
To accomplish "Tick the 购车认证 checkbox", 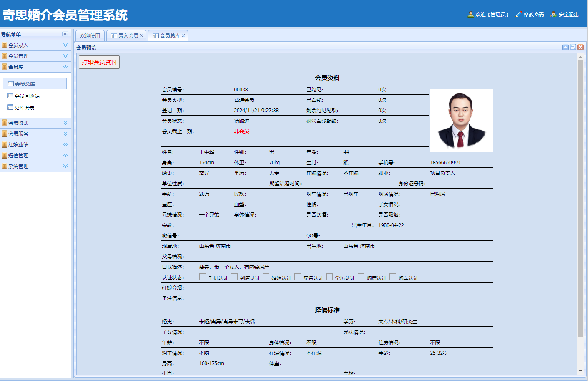I will (x=393, y=277).
